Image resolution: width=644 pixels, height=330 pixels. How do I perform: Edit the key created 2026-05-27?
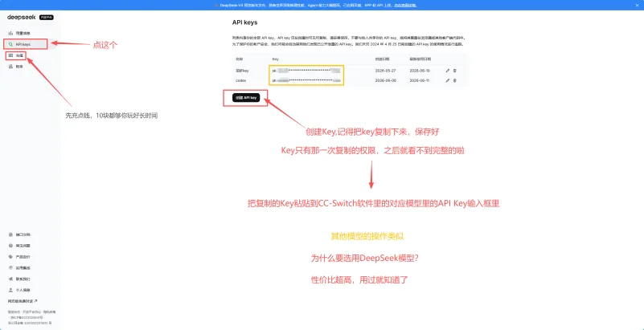point(448,71)
